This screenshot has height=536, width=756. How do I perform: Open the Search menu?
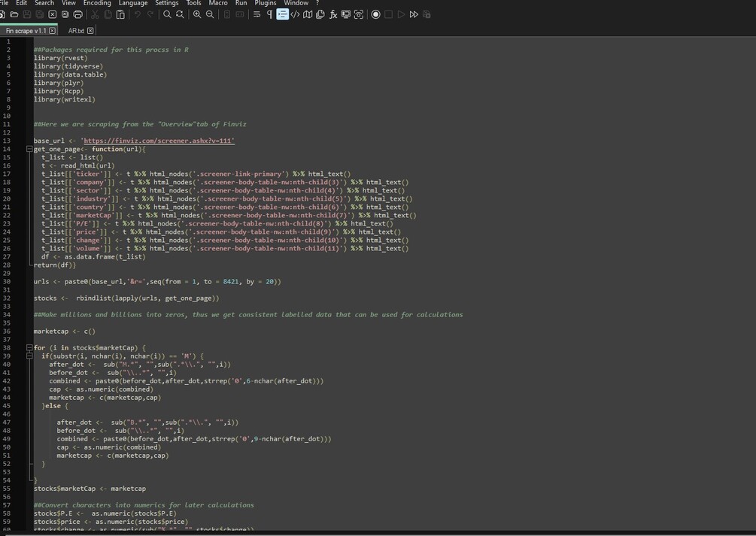click(x=44, y=3)
